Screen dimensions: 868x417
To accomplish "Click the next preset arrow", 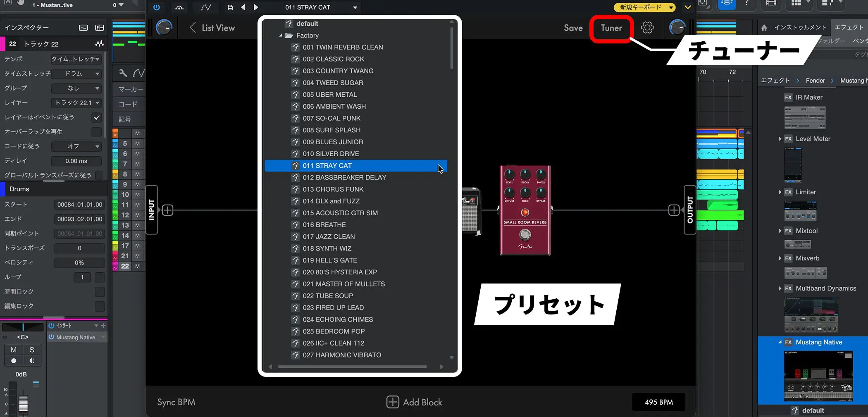I will click(256, 7).
